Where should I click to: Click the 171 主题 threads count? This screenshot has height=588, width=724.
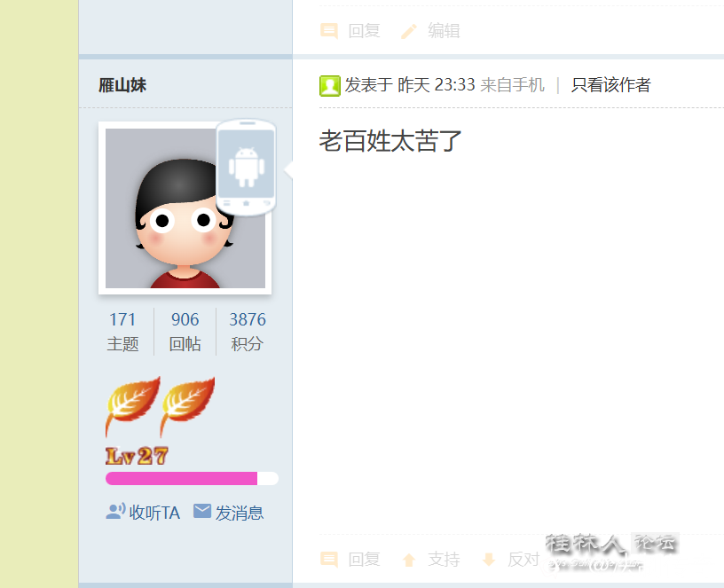[x=122, y=332]
